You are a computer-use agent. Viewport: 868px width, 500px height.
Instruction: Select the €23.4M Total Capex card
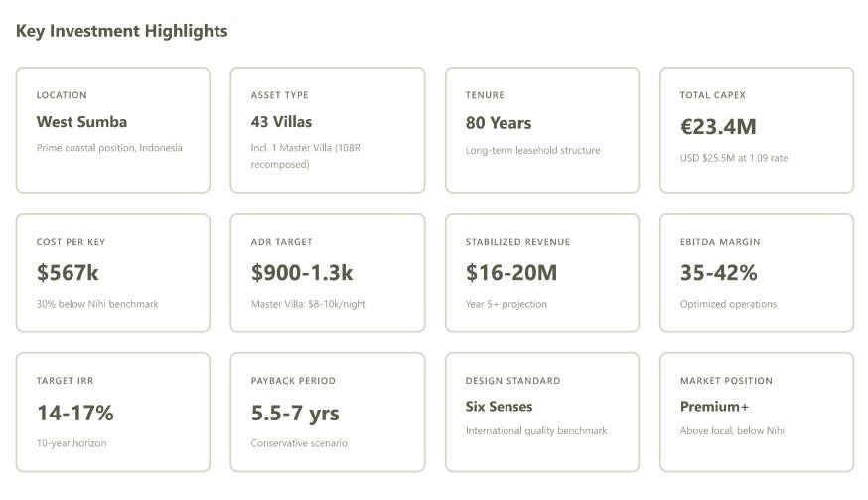tap(756, 129)
